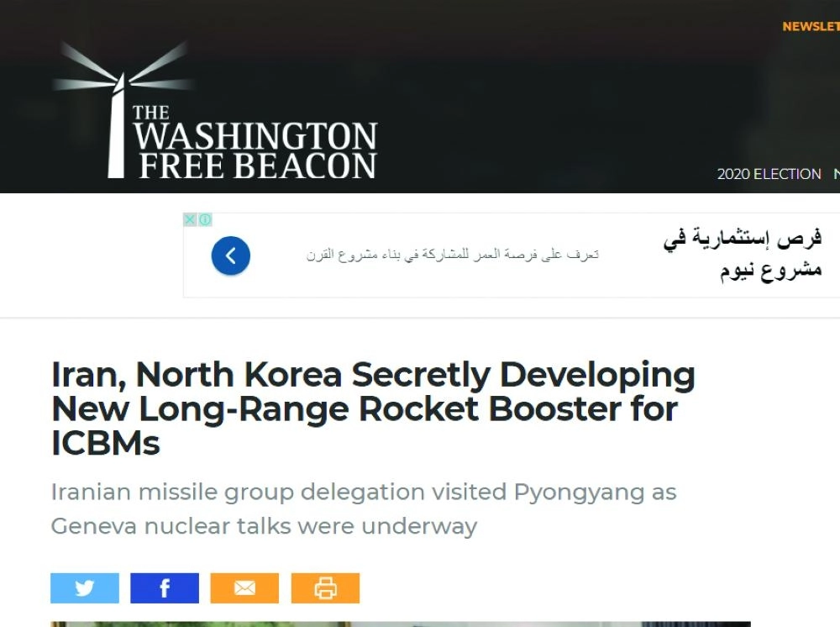
Task: Open the Newsletter link at top
Action: pos(811,26)
